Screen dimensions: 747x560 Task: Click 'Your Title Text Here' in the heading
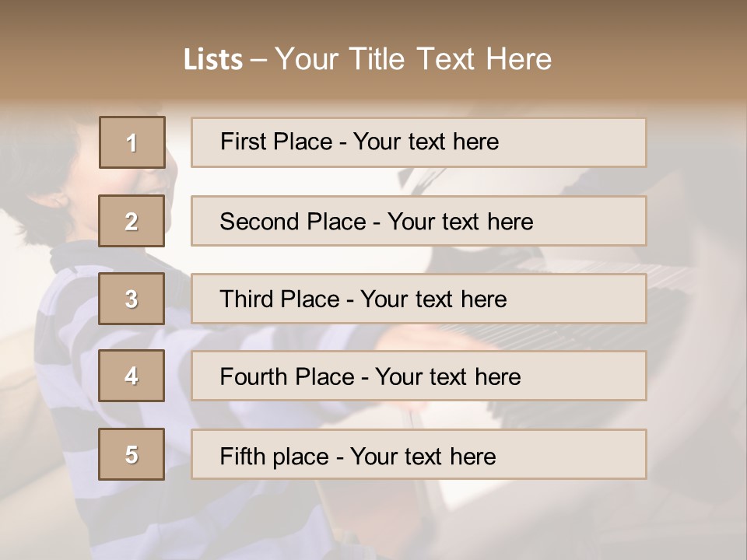point(413,59)
